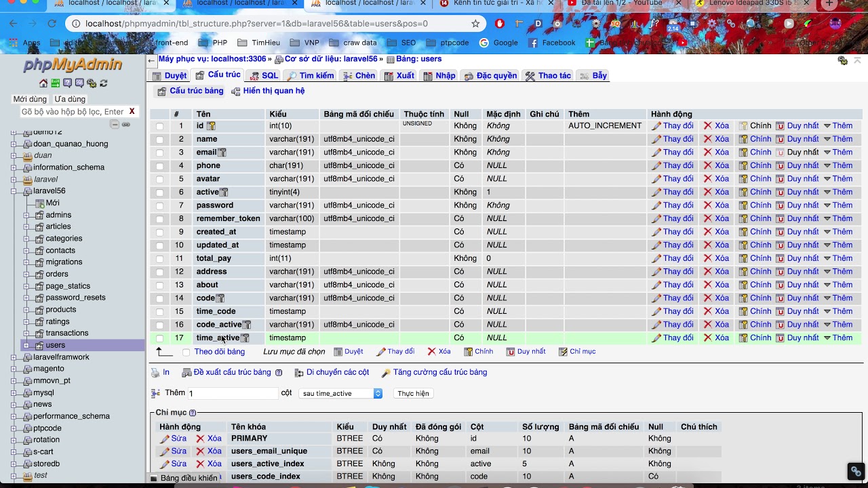Screen dimensions: 868x488
Task: Expand the products table node
Action: pyautogui.click(x=26, y=310)
